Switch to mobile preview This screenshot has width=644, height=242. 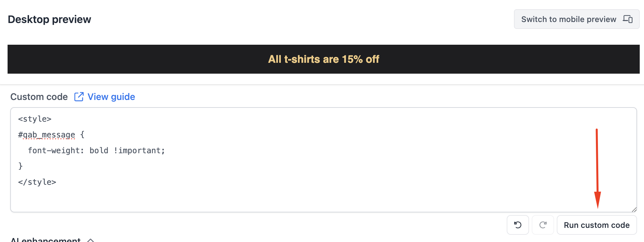click(577, 19)
